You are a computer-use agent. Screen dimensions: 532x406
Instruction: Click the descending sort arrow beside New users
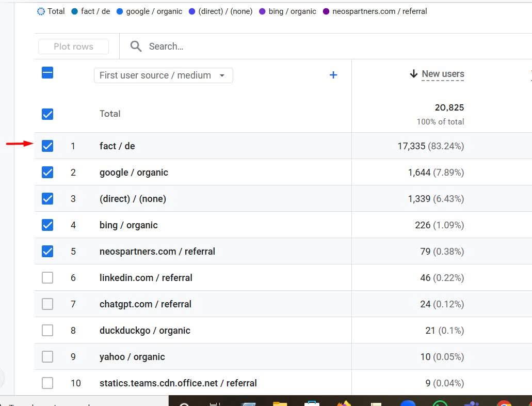[413, 74]
